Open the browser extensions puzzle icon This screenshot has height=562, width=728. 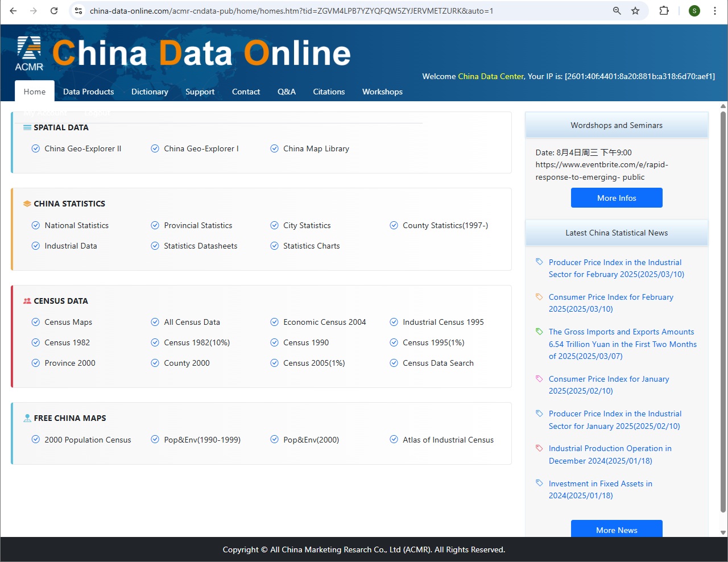pos(664,10)
